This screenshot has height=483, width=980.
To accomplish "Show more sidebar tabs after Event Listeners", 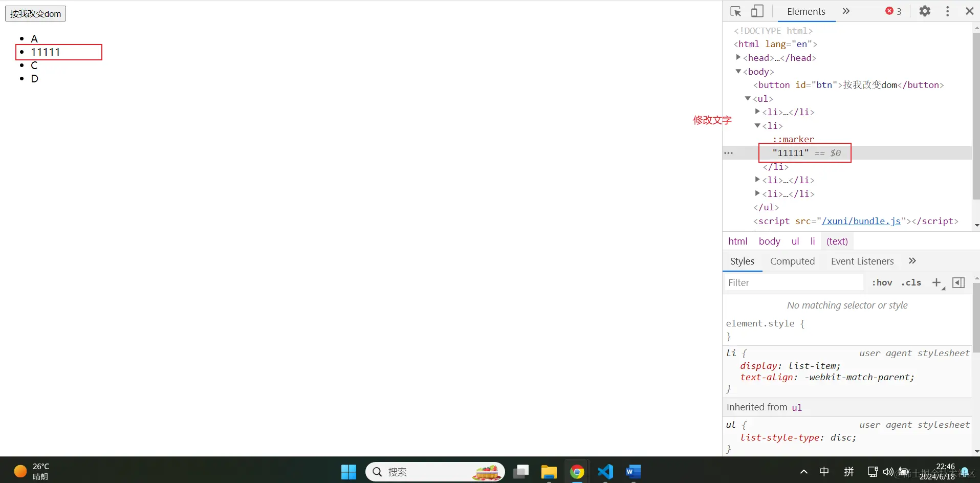I will [912, 261].
